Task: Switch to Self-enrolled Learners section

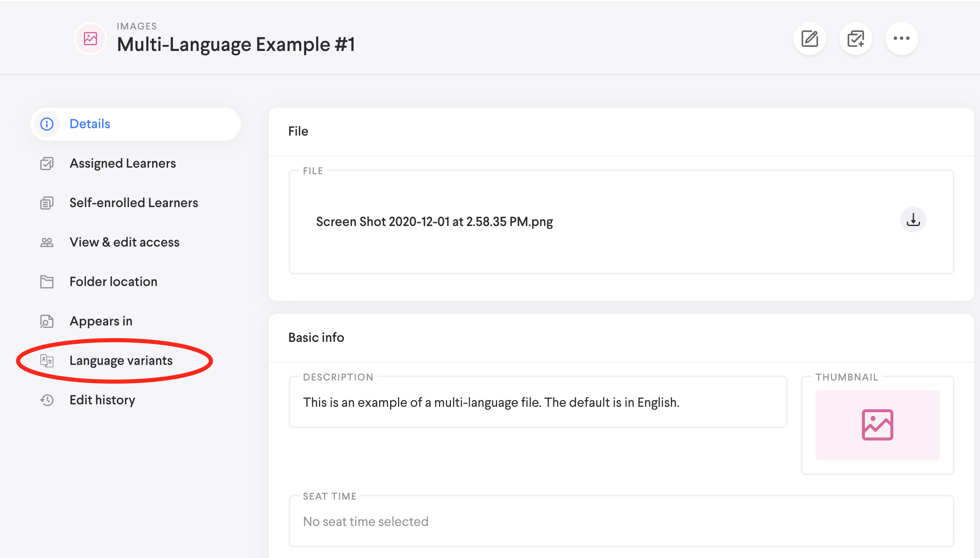Action: point(134,203)
